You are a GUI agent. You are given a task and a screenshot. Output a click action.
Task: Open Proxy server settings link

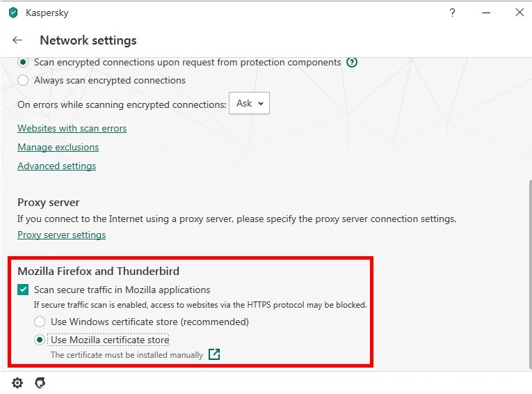click(x=61, y=235)
